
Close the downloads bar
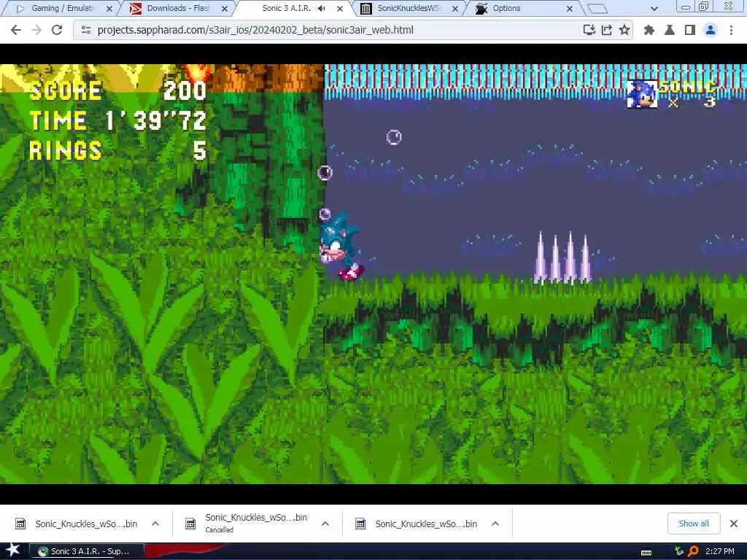coord(734,524)
